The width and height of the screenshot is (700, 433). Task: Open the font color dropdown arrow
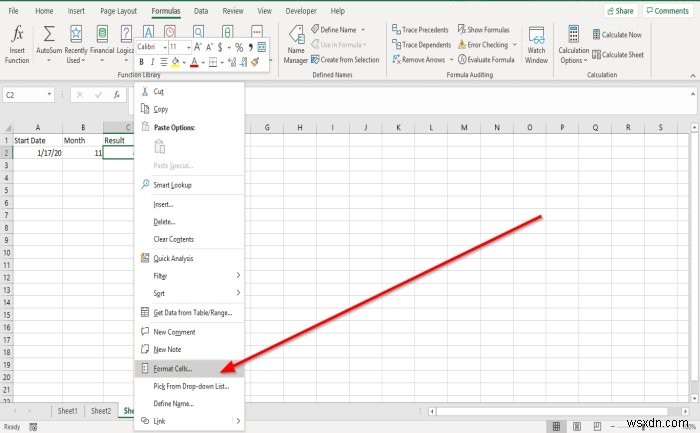coord(203,62)
